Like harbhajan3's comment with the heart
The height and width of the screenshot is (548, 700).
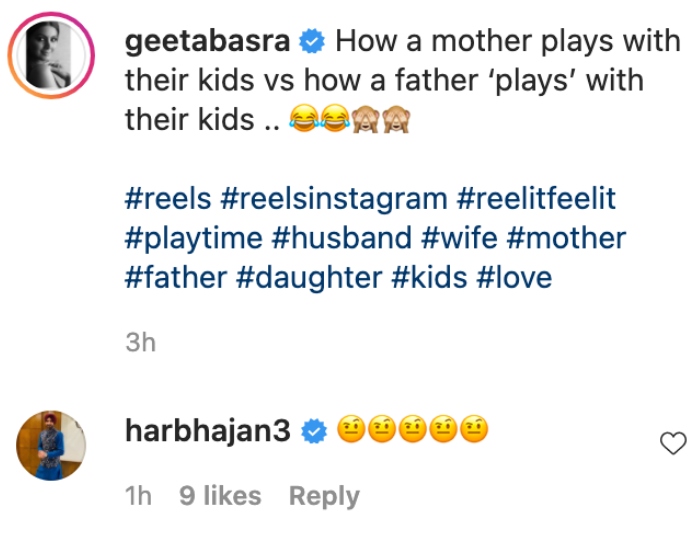pyautogui.click(x=675, y=443)
